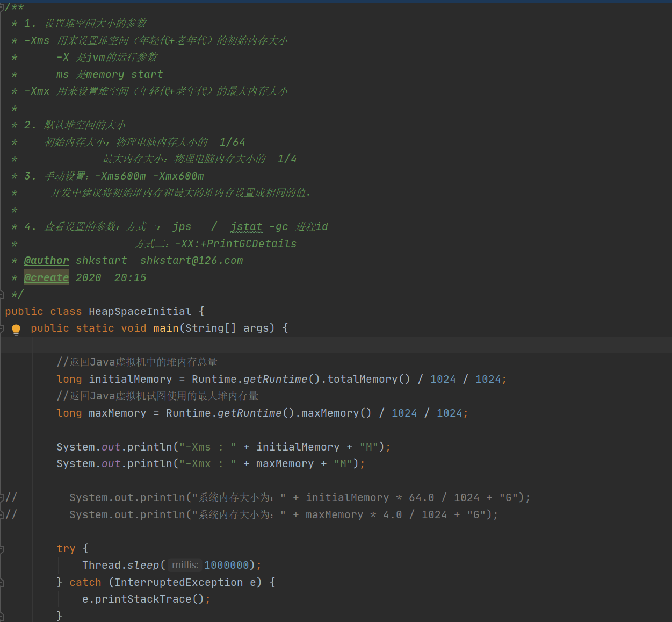Click the @author Javadoc tag

click(x=47, y=261)
